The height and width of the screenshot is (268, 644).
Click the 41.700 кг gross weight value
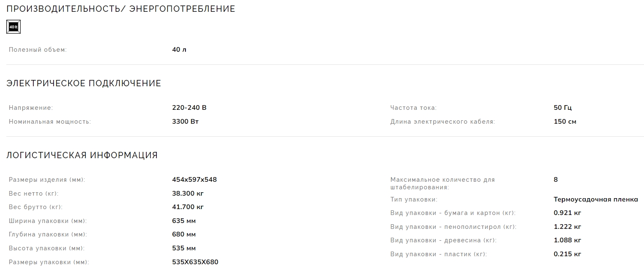tap(188, 207)
